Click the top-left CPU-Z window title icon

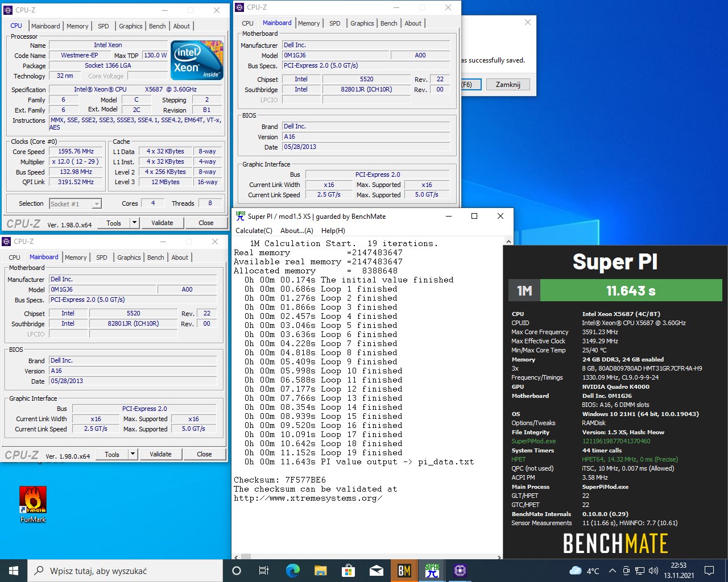(x=8, y=10)
